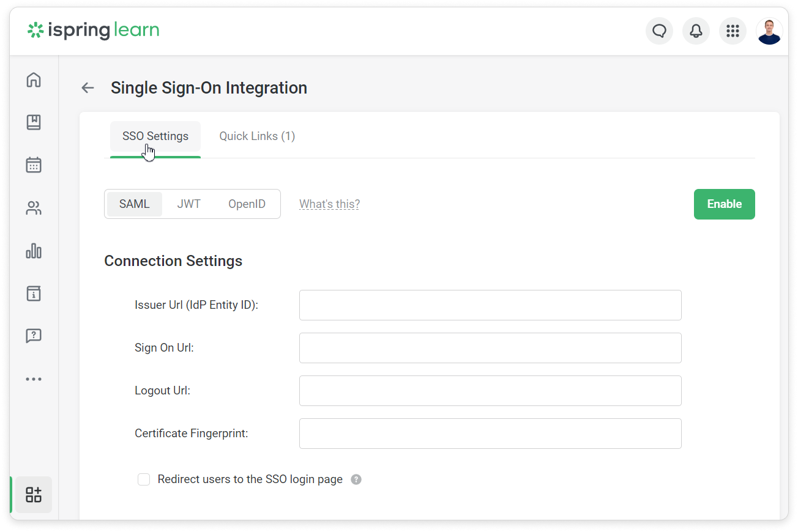This screenshot has width=798, height=532.
Task: Enable SSO with the green Enable button
Action: (x=724, y=204)
